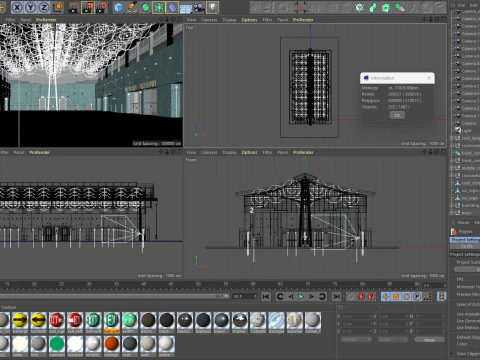
Task: Click the Render View clapperboard icon
Action: click(73, 7)
